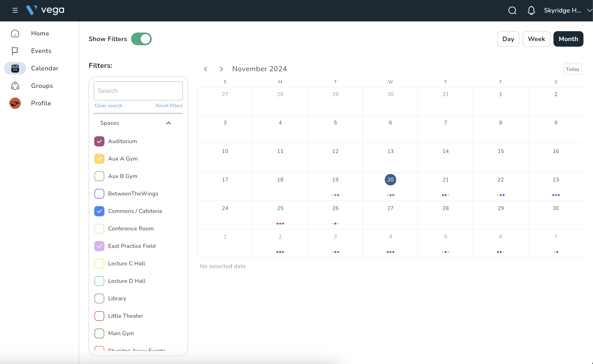Switch to Day view
Viewport: 593px width, 364px height.
(508, 39)
